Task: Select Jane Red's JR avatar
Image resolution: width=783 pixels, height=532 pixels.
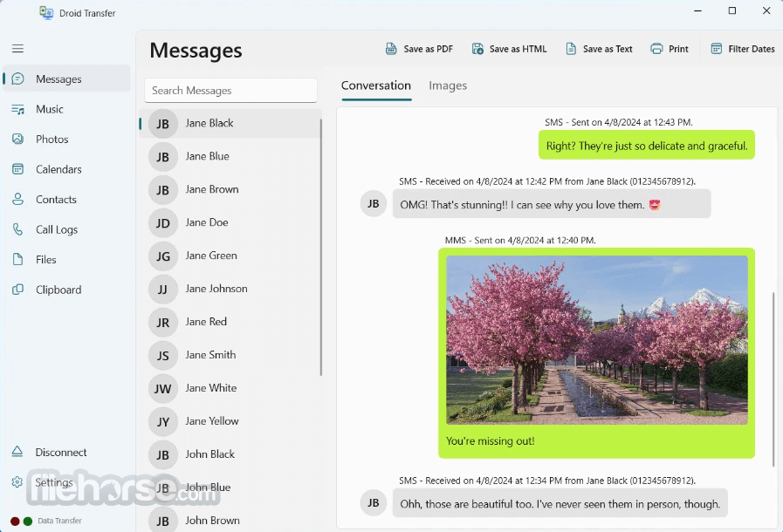Action: [162, 323]
